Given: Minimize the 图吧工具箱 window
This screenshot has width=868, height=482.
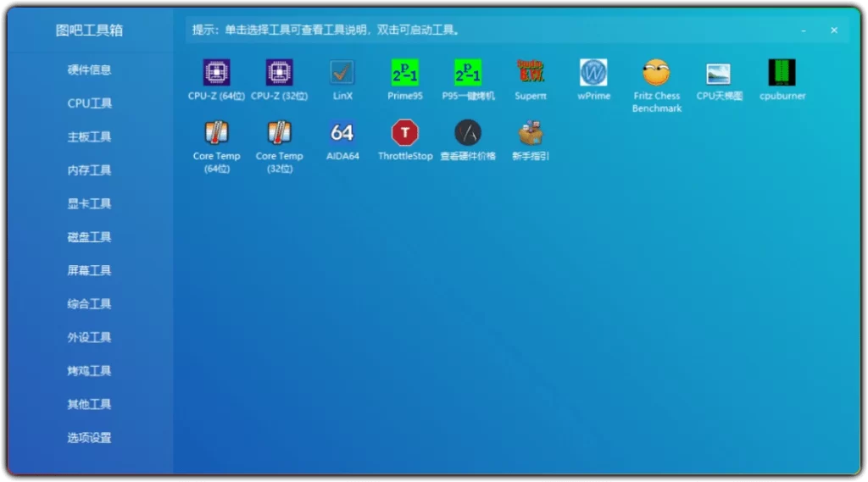Looking at the screenshot, I should coord(804,30).
